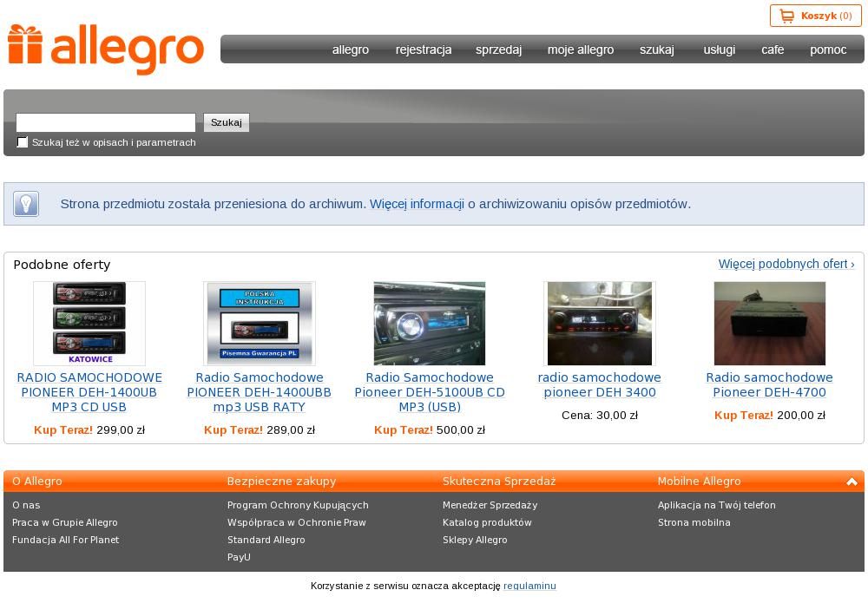Collapse footer with the up arrow
Screen dimensions: 868x603
click(x=852, y=482)
